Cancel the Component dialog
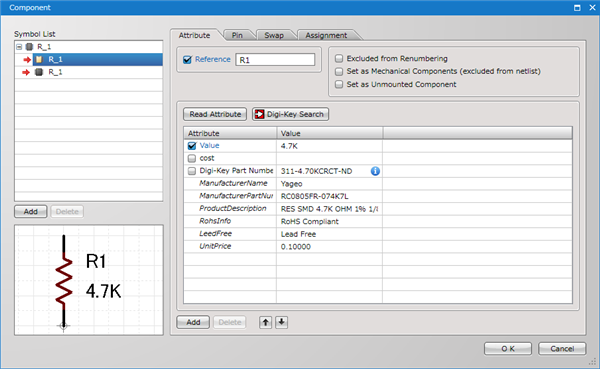 [562, 349]
